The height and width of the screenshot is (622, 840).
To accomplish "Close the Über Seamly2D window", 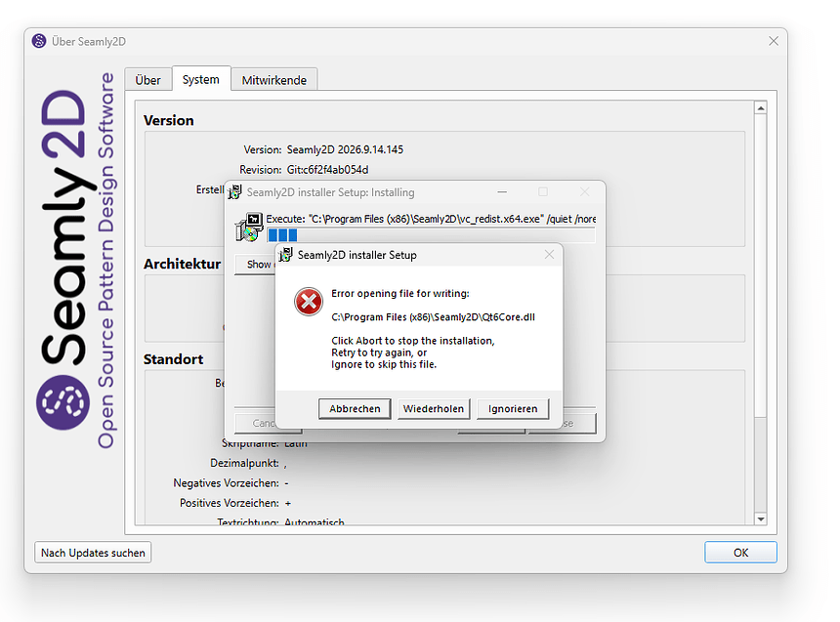I will [773, 41].
